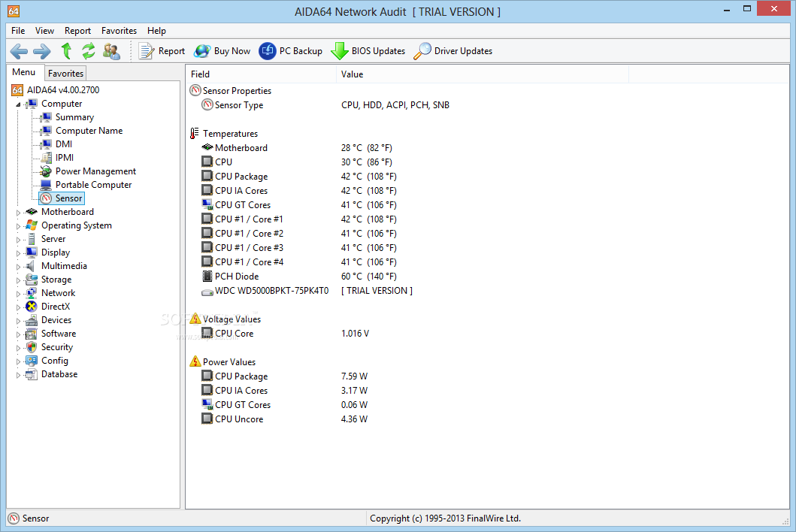Expand the Storage tree node
796x532 pixels.
pos(20,280)
